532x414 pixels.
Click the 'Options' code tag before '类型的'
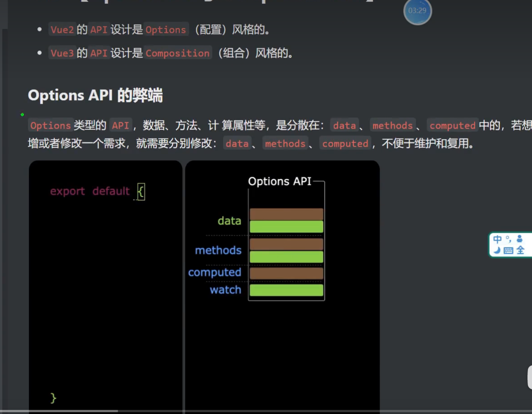pyautogui.click(x=50, y=126)
